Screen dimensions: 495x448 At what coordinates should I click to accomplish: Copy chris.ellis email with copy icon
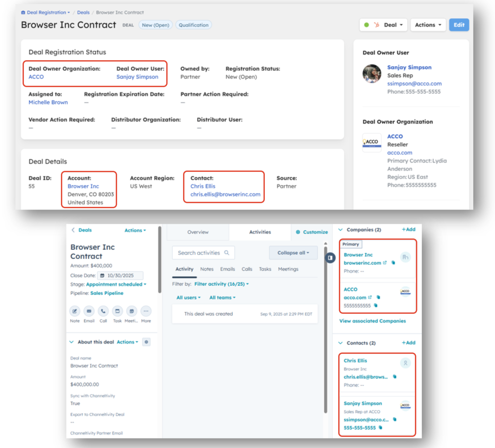pyautogui.click(x=395, y=377)
